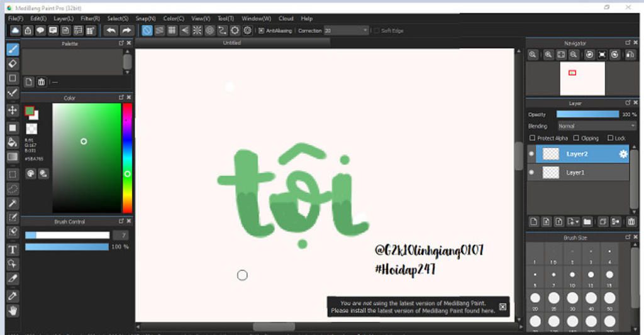644x335 pixels.
Task: Enable the circle snap icon
Action: 210,30
